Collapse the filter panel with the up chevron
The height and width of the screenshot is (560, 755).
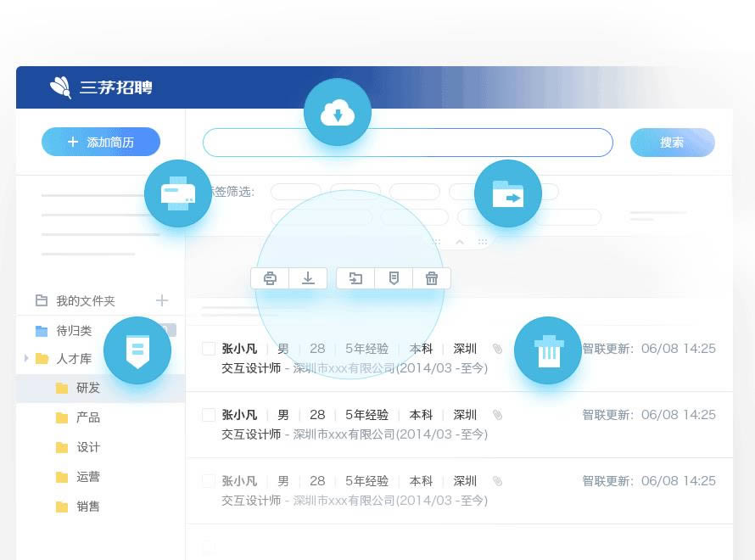click(x=460, y=242)
